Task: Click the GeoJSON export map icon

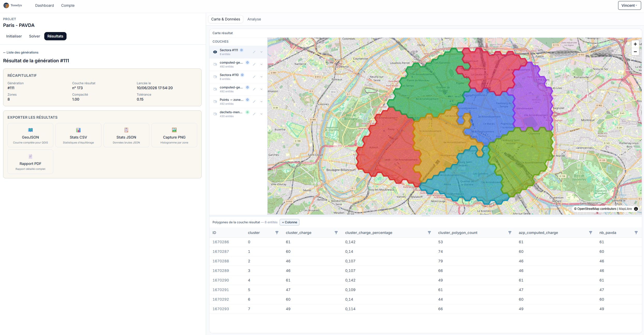Action: [x=30, y=130]
